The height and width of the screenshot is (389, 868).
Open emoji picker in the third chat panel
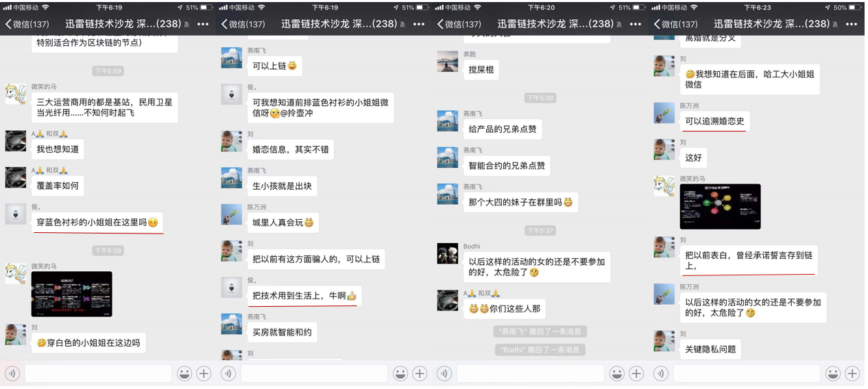click(x=616, y=373)
